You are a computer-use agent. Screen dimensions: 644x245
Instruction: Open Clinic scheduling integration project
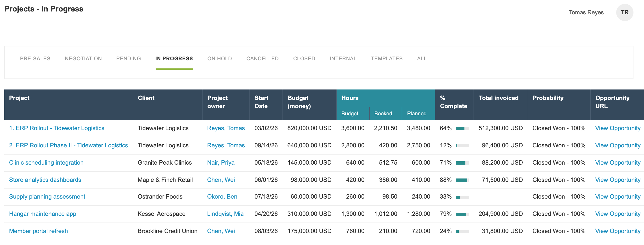pos(46,163)
